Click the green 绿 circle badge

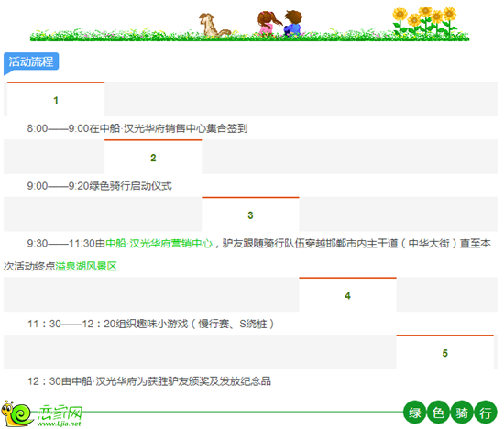click(414, 412)
